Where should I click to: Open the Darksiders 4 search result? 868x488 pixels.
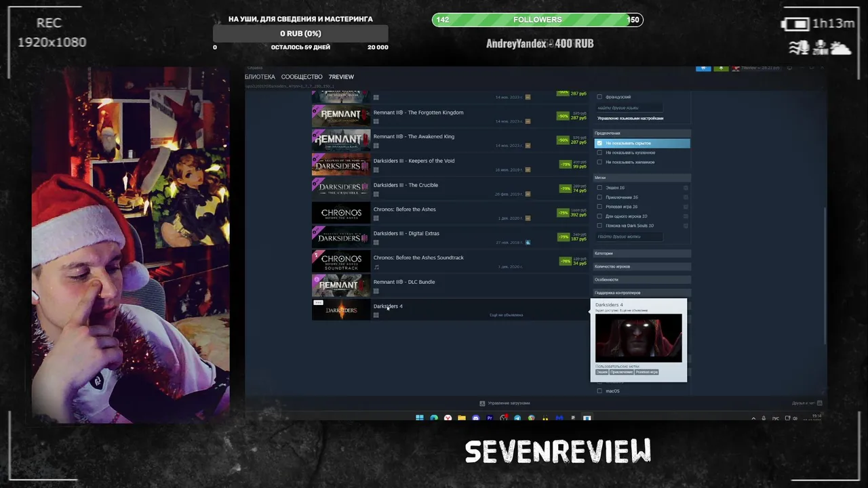450,310
